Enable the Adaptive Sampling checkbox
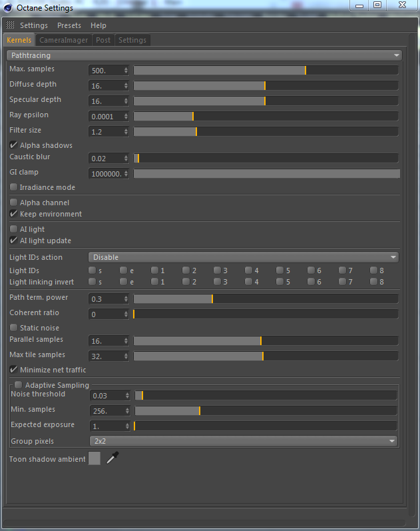 point(19,384)
